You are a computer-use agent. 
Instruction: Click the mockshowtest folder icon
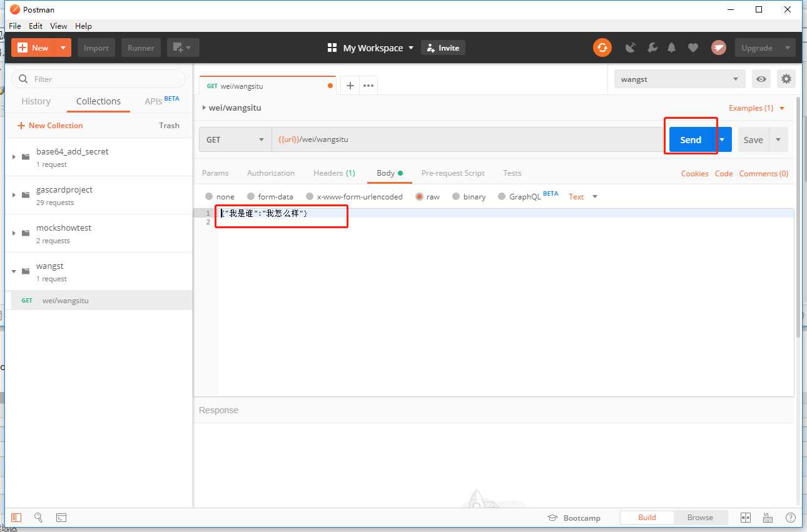pos(26,233)
